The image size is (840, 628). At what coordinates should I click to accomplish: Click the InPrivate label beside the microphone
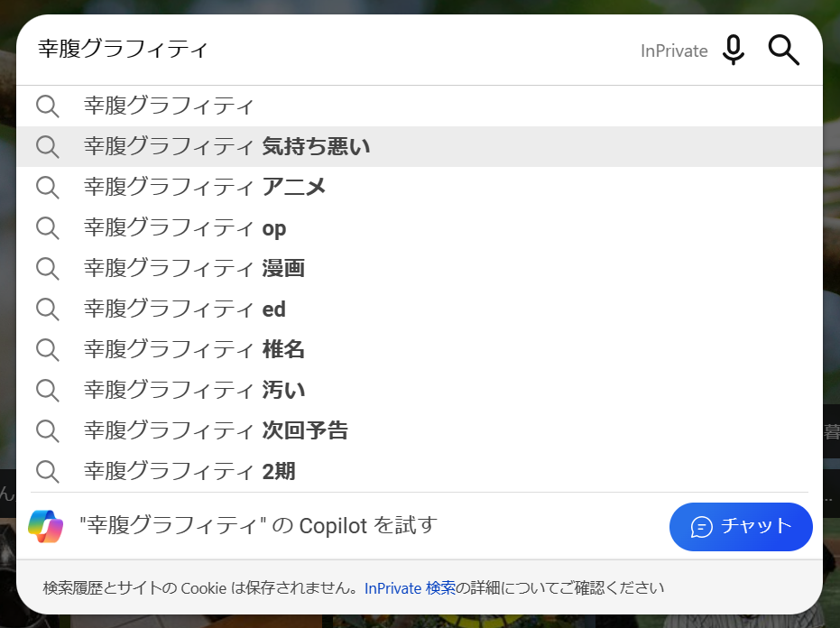[x=674, y=51]
